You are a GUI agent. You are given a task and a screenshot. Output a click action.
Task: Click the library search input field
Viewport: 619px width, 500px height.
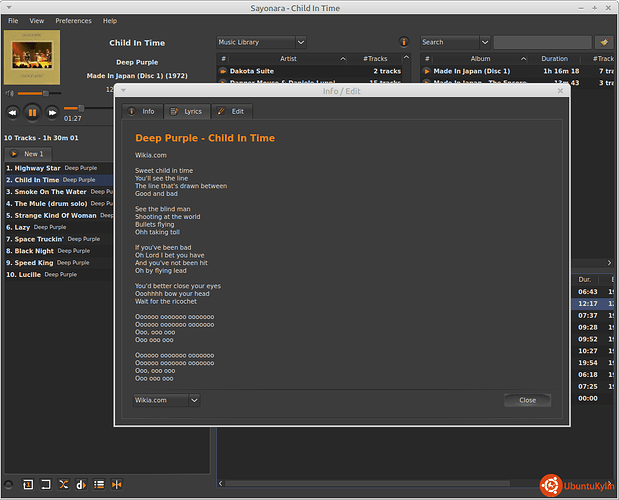pyautogui.click(x=542, y=42)
